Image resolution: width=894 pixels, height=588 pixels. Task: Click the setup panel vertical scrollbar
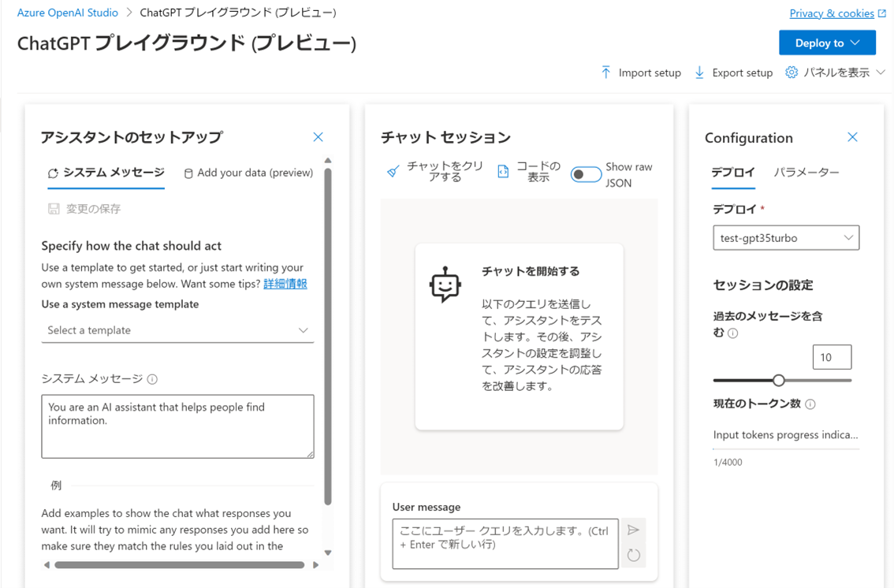(328, 336)
